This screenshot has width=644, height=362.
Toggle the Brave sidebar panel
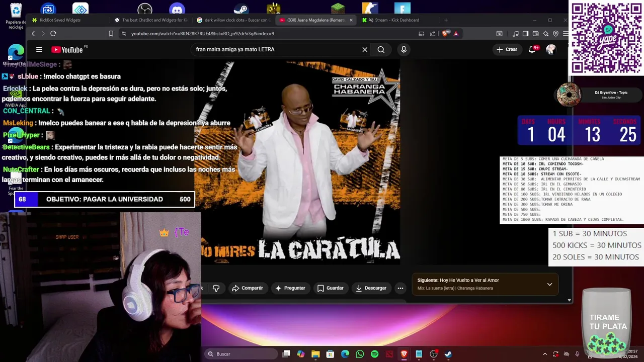(x=525, y=34)
